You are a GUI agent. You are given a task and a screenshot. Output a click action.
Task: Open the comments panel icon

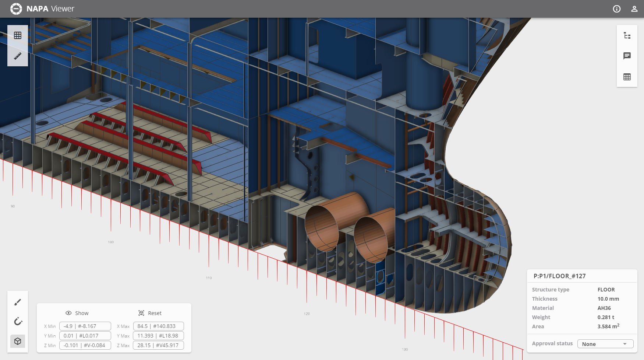tap(627, 56)
